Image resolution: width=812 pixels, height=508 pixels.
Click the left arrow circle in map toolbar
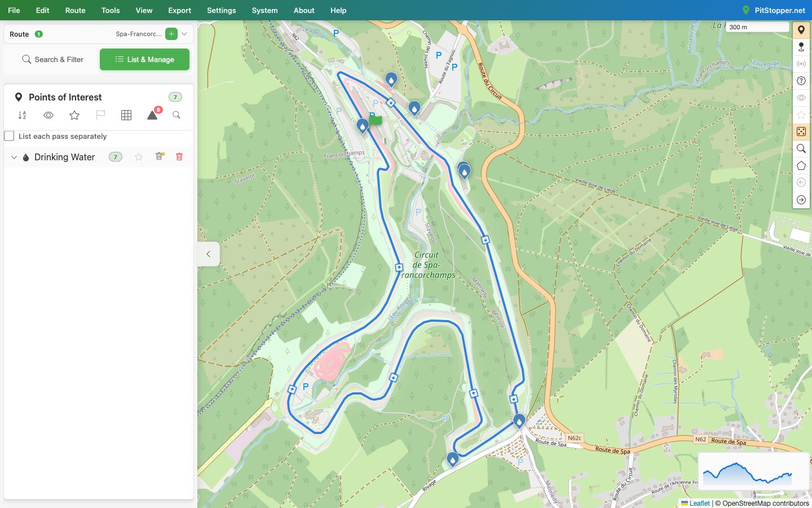point(801,182)
